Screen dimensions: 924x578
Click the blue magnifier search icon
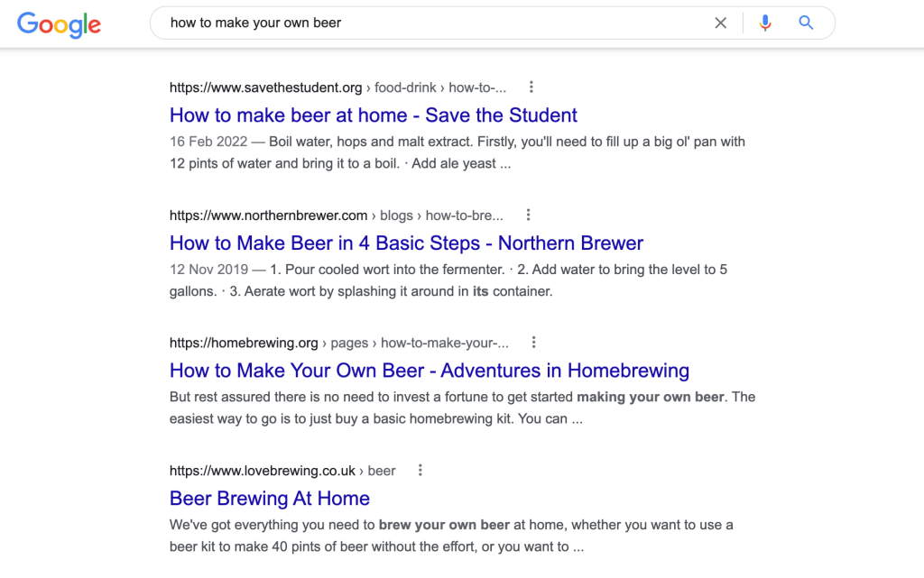806,23
